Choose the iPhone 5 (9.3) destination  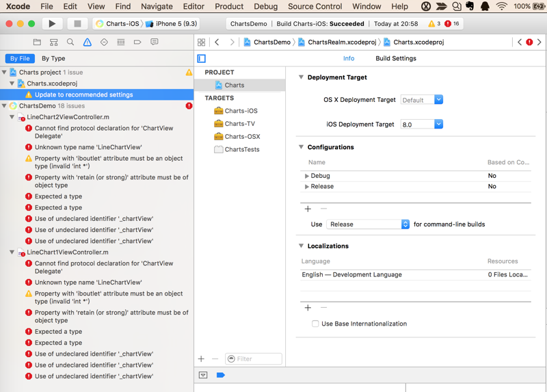coord(172,23)
